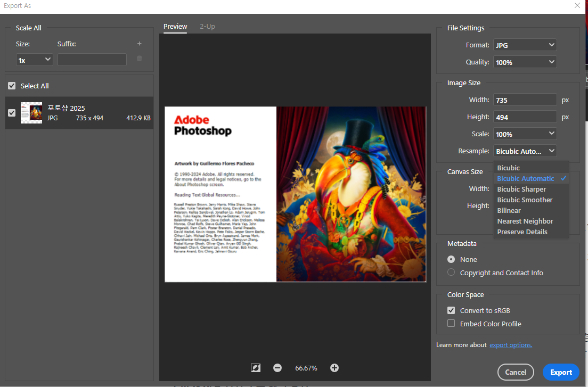Click the Image Size Height field
The width and height of the screenshot is (588, 387).
(x=525, y=117)
